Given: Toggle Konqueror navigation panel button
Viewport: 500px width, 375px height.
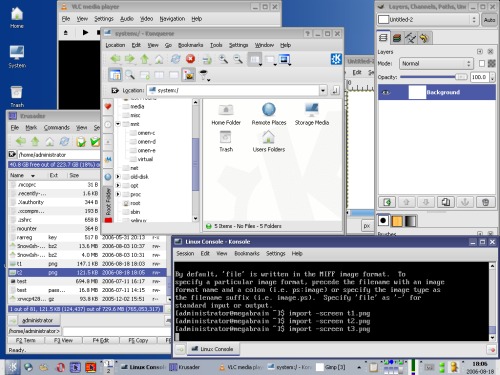Looking at the screenshot, I should click(115, 75).
